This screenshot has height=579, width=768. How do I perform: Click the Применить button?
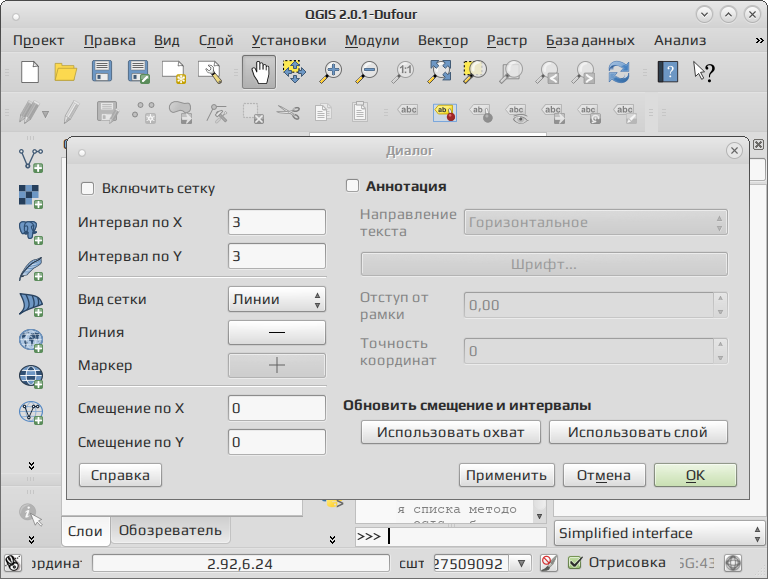(506, 475)
